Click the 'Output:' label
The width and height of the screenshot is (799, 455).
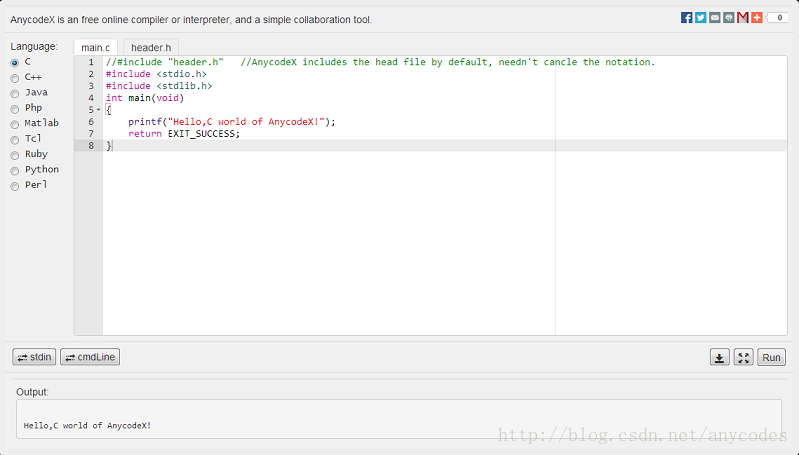pos(33,392)
